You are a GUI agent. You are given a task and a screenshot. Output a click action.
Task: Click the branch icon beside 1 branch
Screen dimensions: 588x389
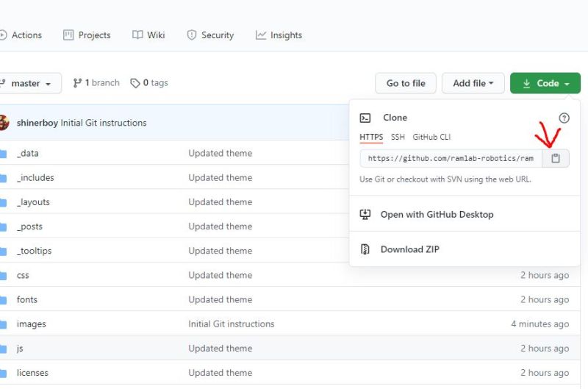coord(77,83)
